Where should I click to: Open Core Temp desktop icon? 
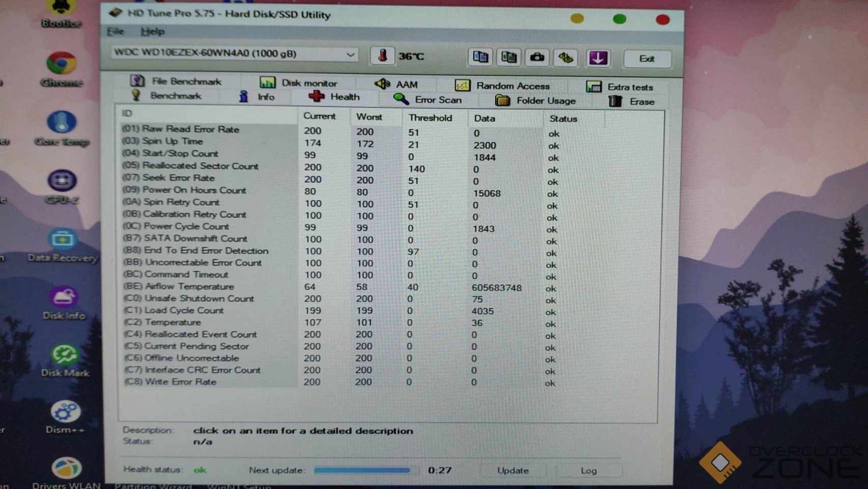(x=62, y=129)
